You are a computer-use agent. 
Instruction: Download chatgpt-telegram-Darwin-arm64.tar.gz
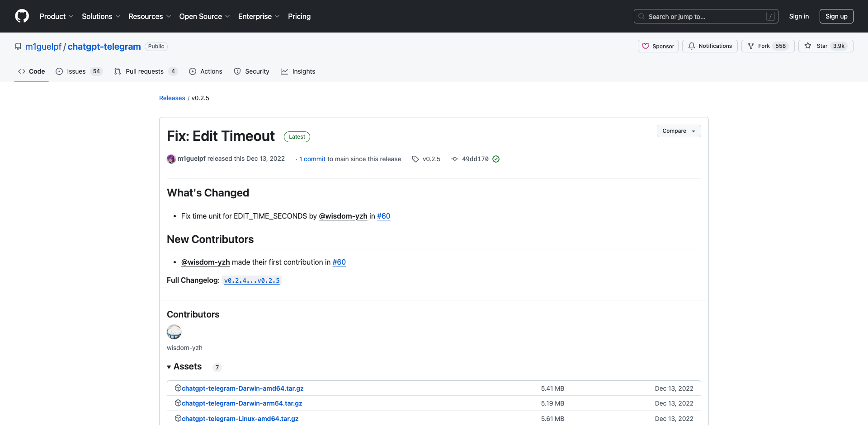point(242,403)
